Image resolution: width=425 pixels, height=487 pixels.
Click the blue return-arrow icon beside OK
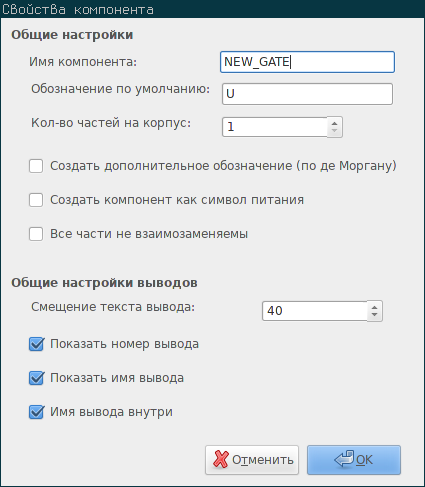[344, 459]
